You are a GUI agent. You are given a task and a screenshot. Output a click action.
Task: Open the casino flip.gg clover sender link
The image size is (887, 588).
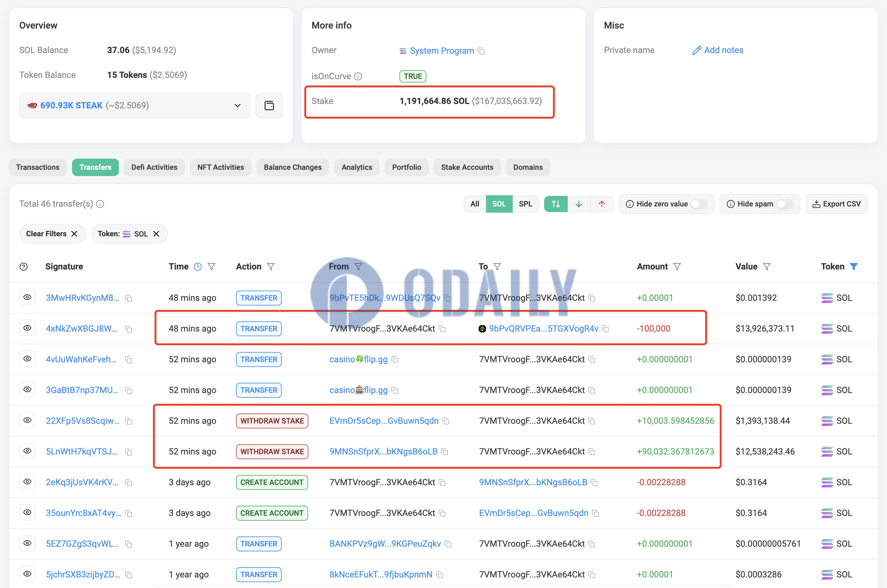pyautogui.click(x=358, y=359)
